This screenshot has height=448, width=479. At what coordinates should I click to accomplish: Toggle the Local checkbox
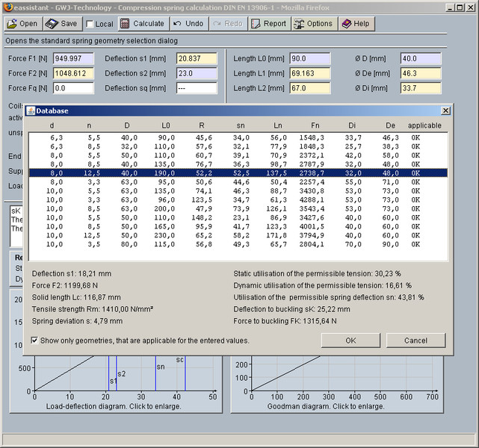(x=90, y=25)
